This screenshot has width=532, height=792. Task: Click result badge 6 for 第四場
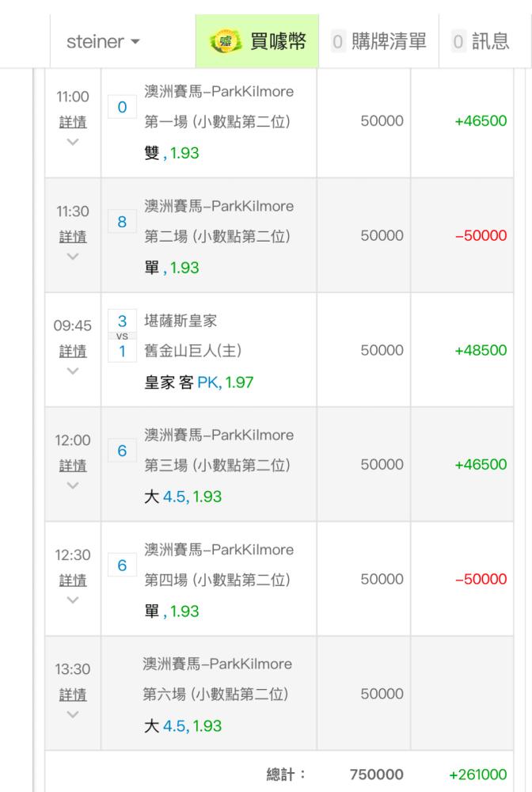pyautogui.click(x=122, y=565)
